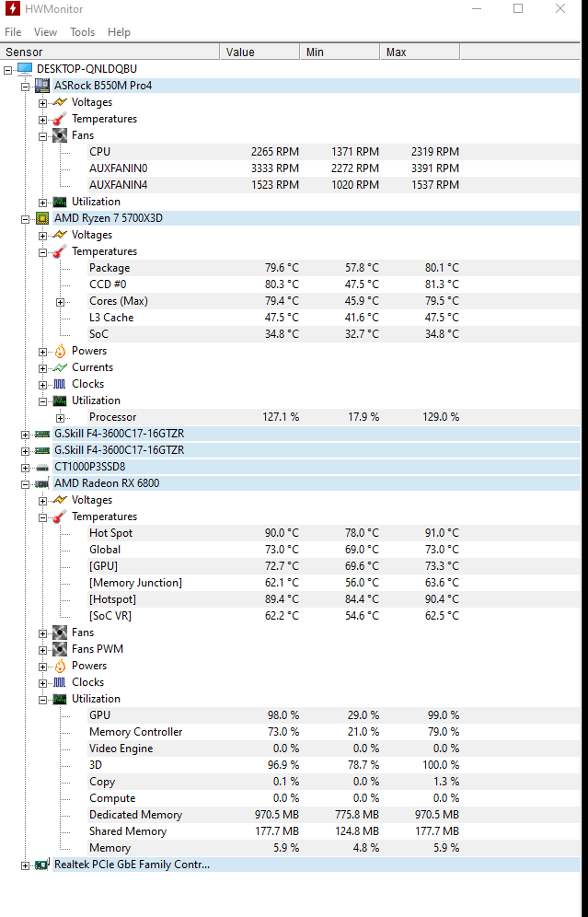Click the ASRock Fans icon

point(60,135)
